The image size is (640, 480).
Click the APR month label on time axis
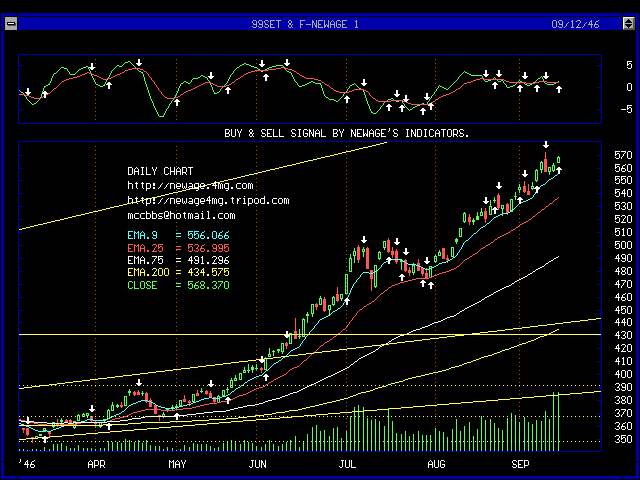click(x=96, y=464)
